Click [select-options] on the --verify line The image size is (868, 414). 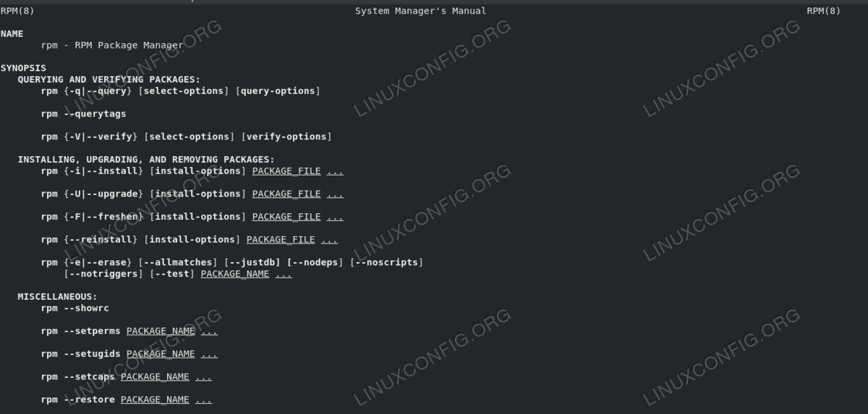[190, 137]
